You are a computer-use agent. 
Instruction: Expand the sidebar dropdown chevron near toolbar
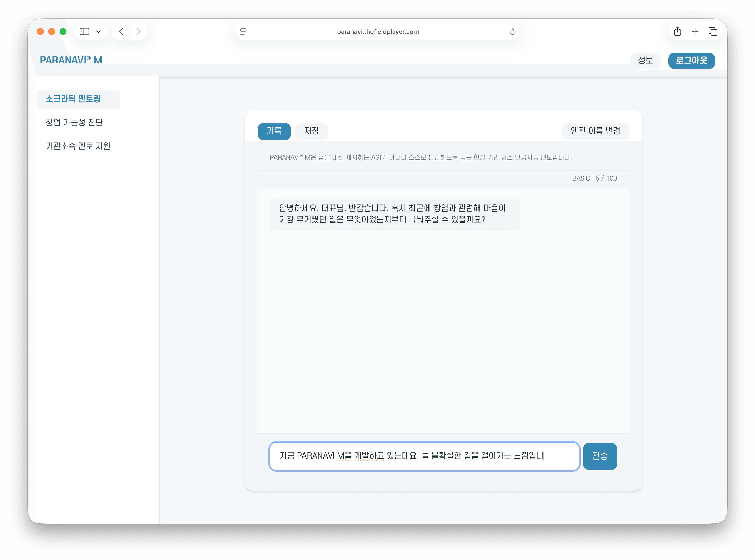99,31
